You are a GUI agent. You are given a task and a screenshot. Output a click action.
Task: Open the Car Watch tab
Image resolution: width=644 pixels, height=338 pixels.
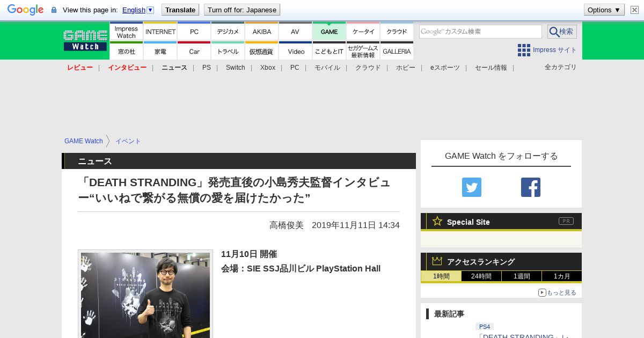point(194,51)
